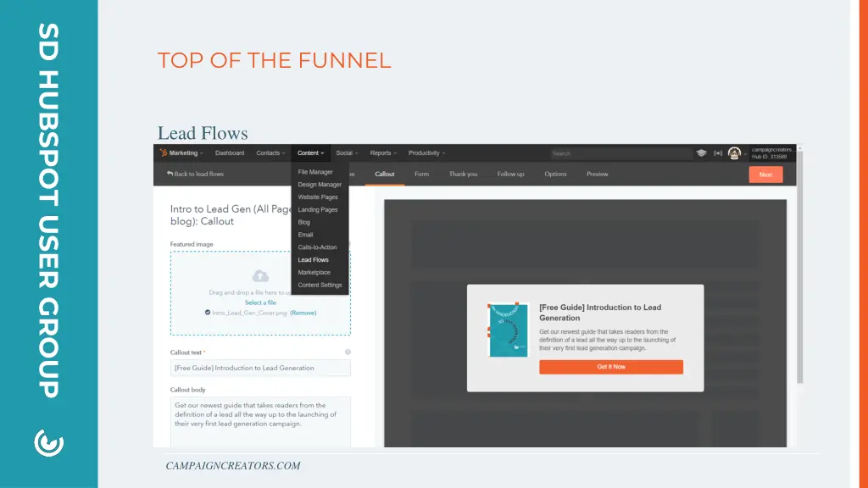The width and height of the screenshot is (868, 488).
Task: Open the Options tab
Action: tap(555, 175)
